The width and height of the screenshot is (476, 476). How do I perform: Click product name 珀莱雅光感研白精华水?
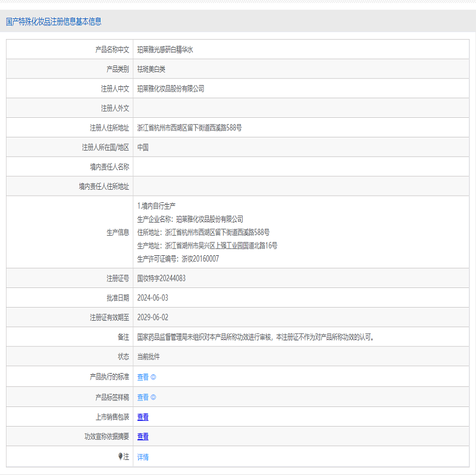(x=165, y=50)
